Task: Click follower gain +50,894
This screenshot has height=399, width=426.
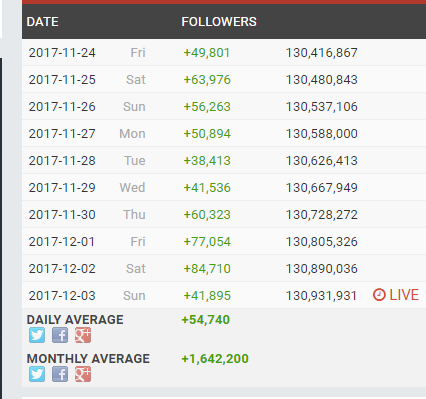Action: (207, 134)
